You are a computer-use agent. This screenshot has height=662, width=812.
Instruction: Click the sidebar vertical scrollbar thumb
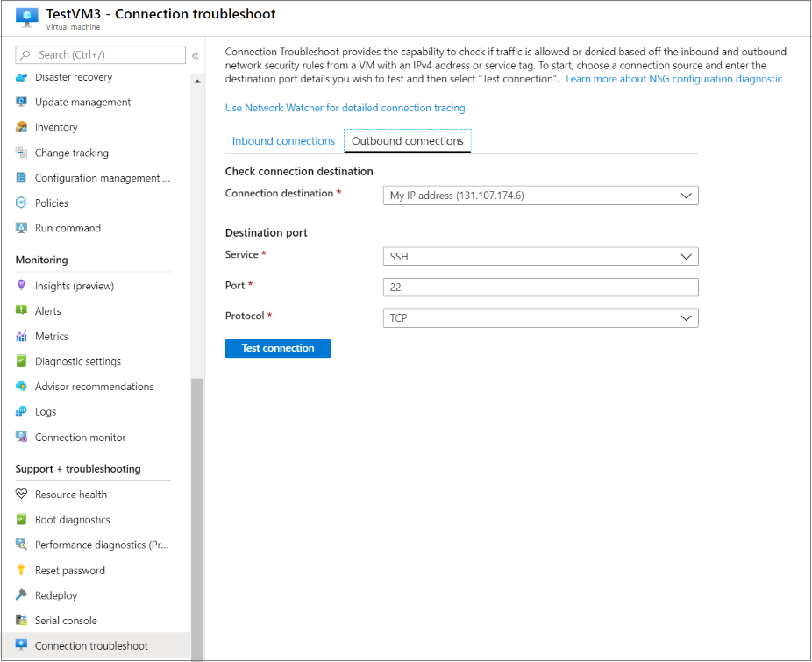(x=197, y=517)
